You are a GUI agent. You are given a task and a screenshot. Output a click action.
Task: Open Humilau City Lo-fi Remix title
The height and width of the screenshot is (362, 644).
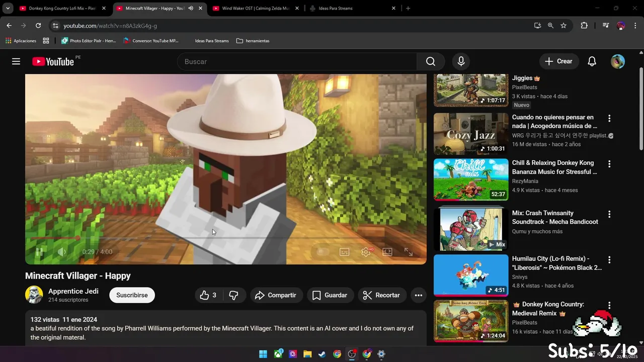[557, 263]
